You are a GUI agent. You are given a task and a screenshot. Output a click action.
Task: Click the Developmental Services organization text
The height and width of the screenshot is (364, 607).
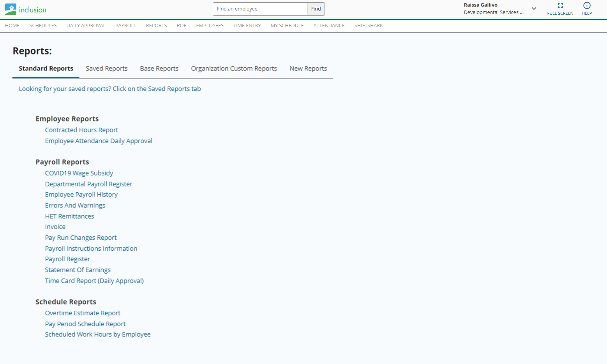[x=494, y=12]
